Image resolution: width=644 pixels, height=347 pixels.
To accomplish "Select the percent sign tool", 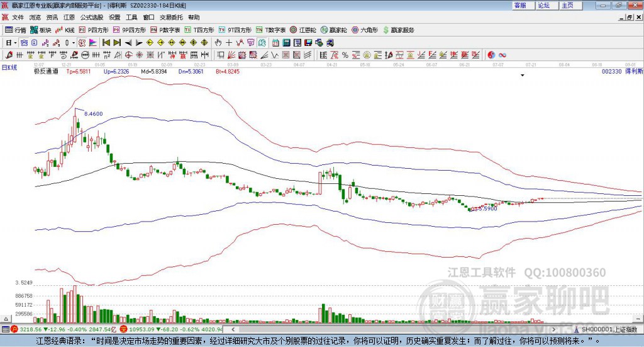I will pyautogui.click(x=345, y=55).
